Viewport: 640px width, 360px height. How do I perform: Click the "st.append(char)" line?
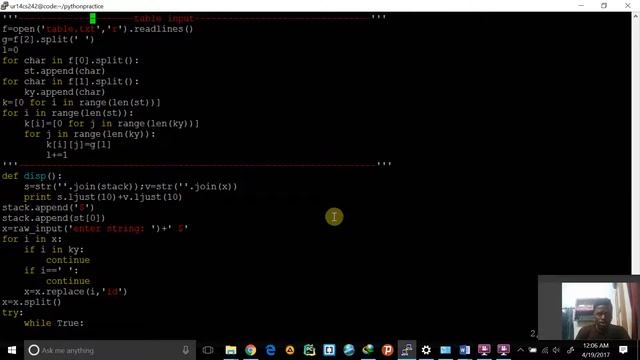click(64, 71)
